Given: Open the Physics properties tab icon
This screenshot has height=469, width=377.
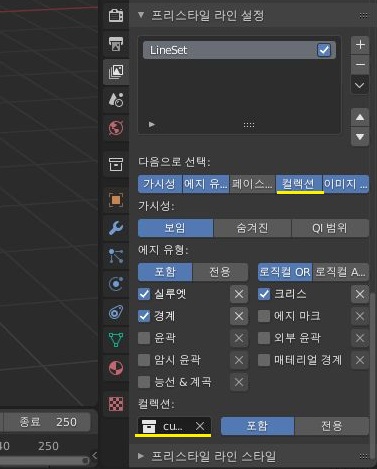Looking at the screenshot, I should point(116,284).
